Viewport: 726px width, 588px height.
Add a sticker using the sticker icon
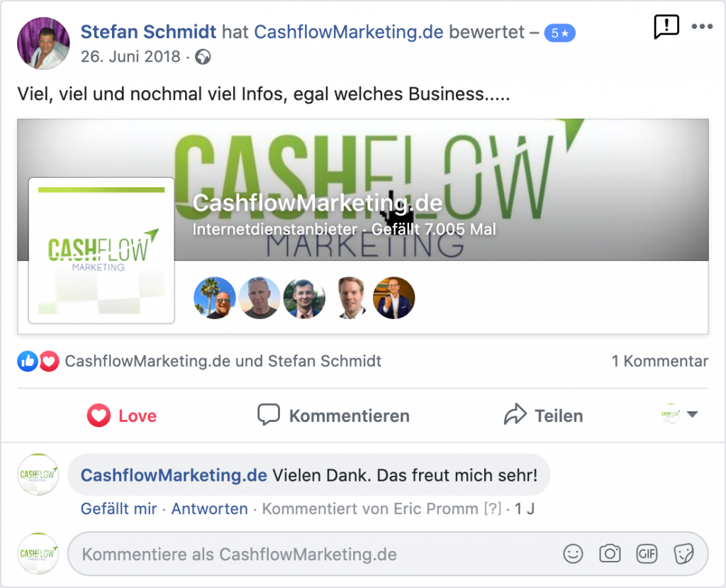(684, 554)
